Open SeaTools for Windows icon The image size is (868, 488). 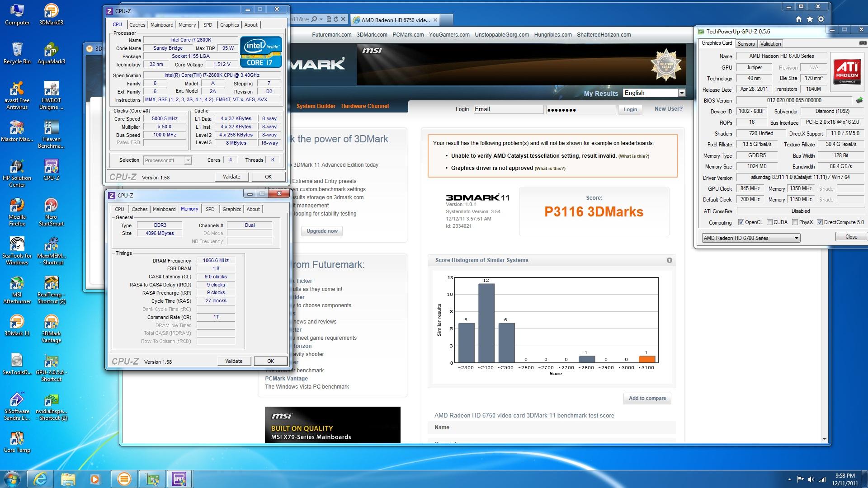pyautogui.click(x=17, y=251)
